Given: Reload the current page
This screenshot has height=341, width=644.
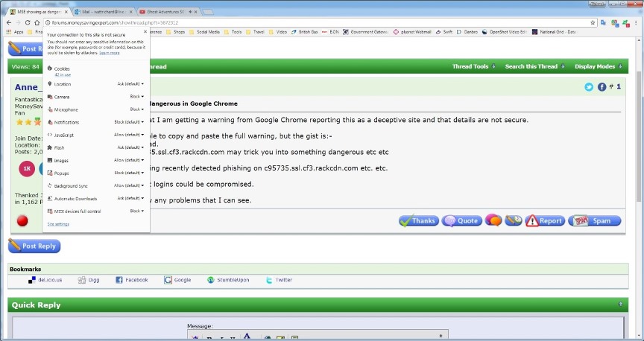Looking at the screenshot, I should 28,22.
